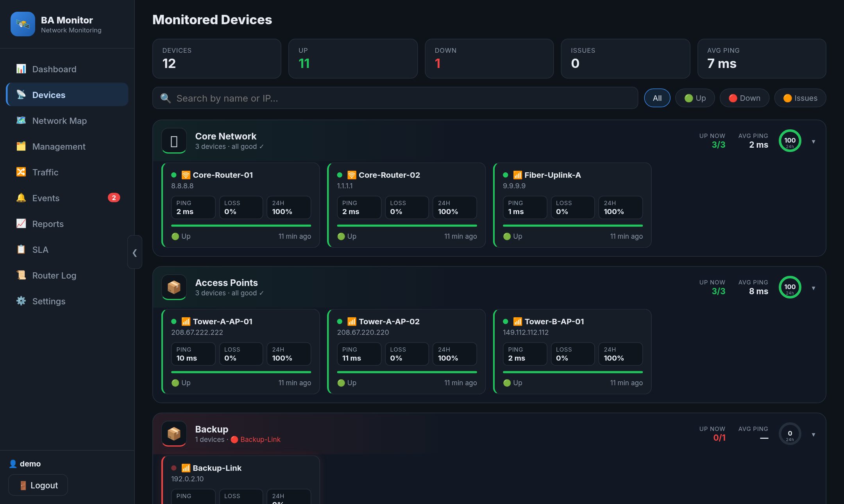Click the Events bell icon
Viewport: 844px width, 504px height.
[21, 198]
